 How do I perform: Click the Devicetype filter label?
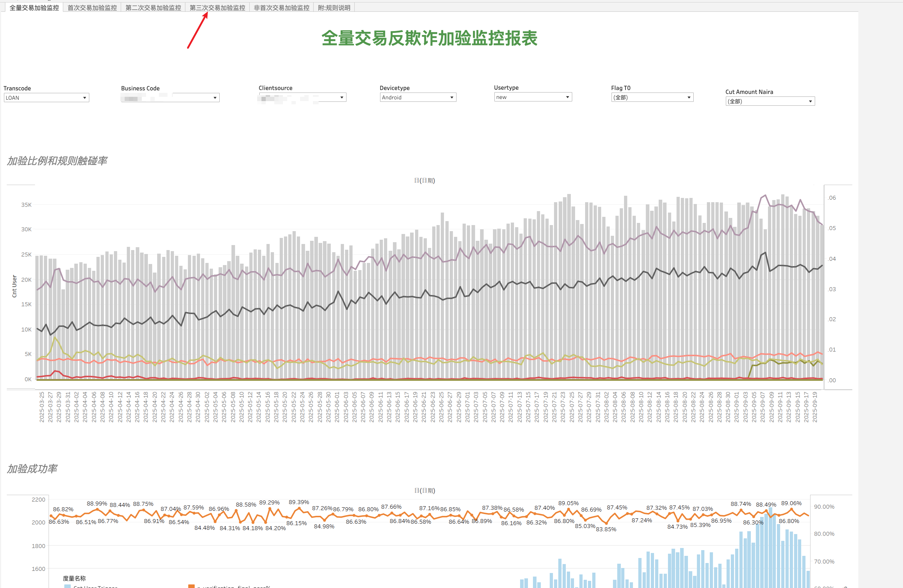[x=394, y=88]
